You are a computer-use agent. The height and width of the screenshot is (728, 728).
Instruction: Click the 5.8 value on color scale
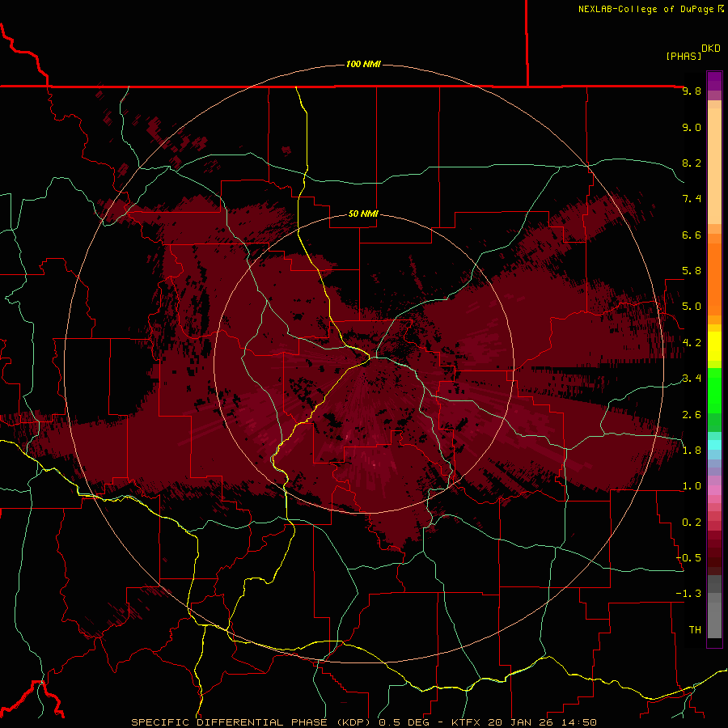tap(692, 271)
